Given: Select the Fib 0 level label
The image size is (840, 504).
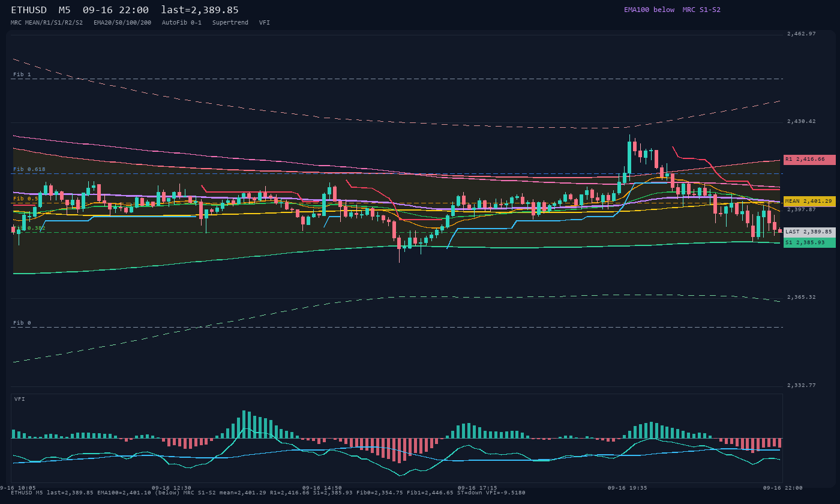Looking at the screenshot, I should pyautogui.click(x=22, y=323).
